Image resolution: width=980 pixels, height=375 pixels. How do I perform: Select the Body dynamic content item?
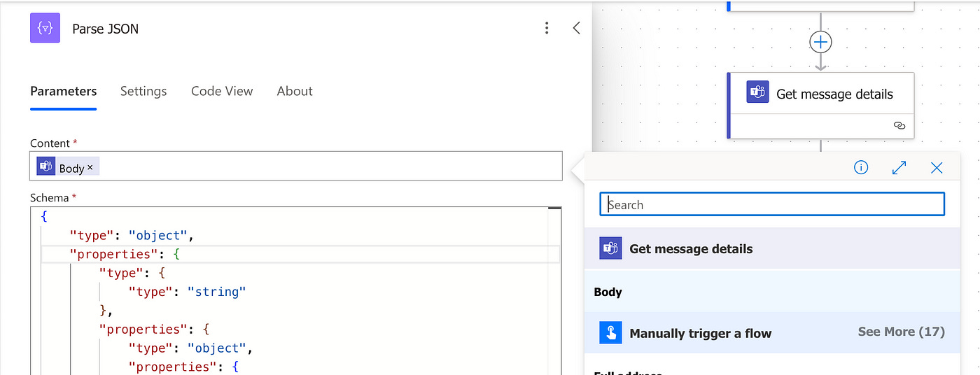[772, 292]
